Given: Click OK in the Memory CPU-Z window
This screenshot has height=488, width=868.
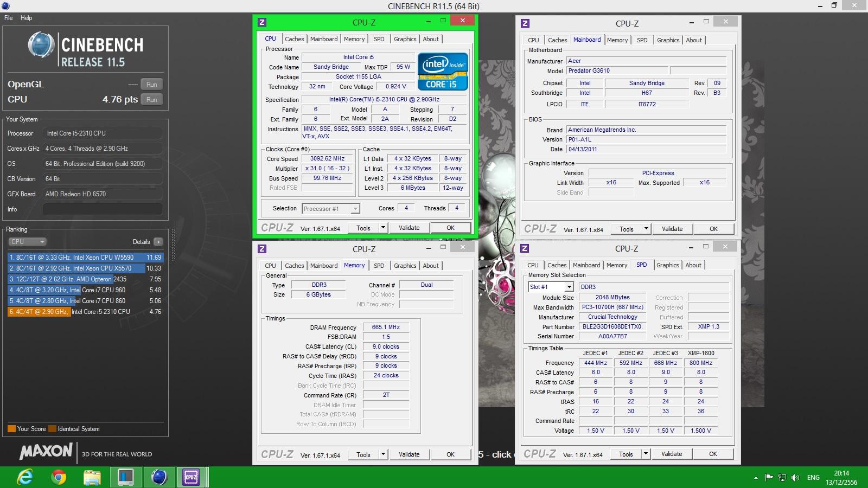Looking at the screenshot, I should (450, 454).
